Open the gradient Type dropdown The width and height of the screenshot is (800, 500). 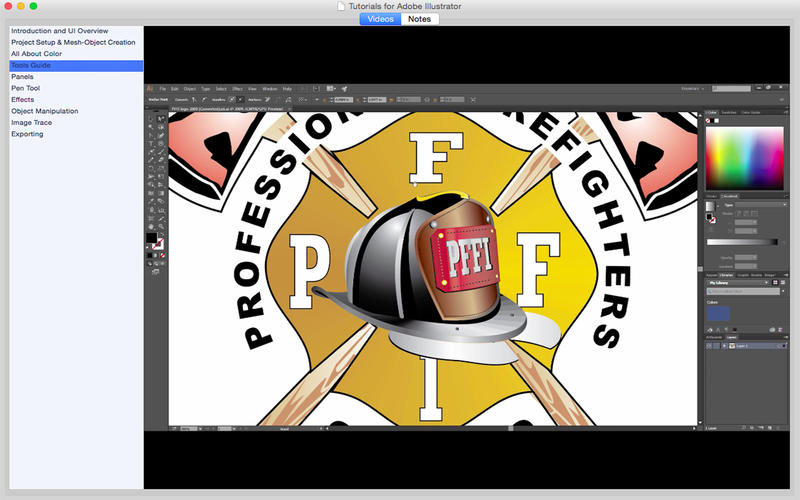coord(760,205)
